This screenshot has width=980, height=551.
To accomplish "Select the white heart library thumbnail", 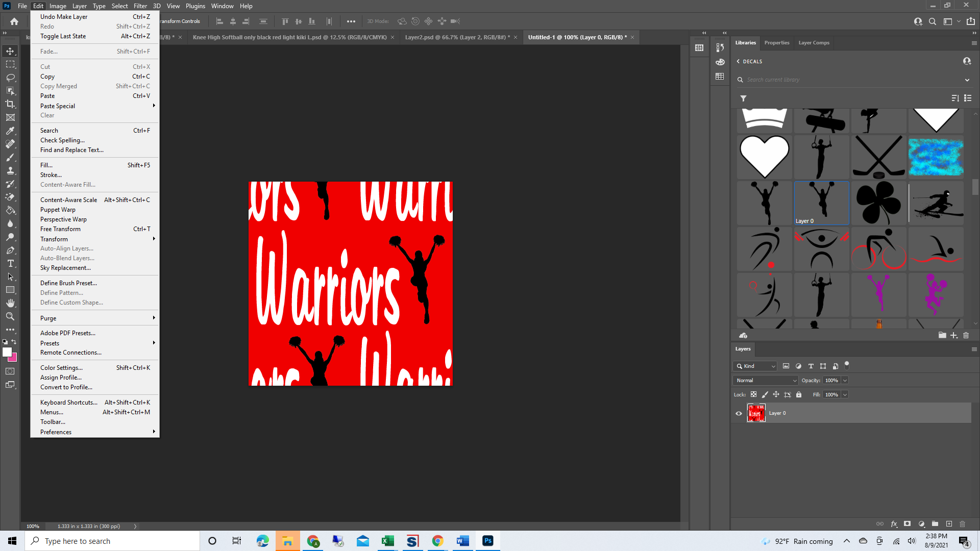I will [764, 157].
